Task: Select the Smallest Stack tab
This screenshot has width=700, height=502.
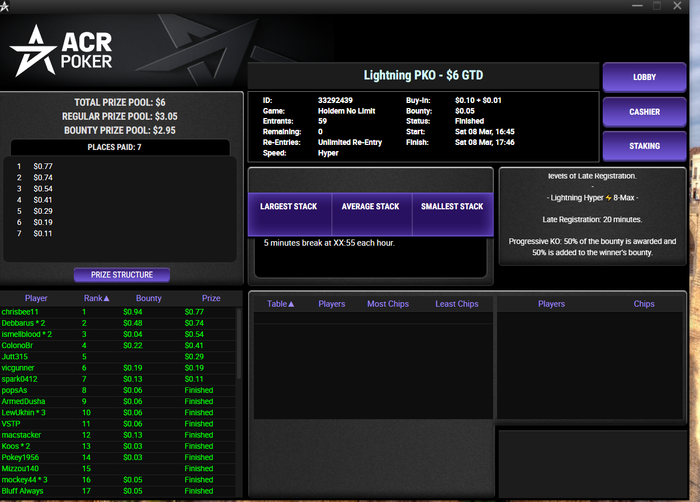Action: pyautogui.click(x=453, y=213)
